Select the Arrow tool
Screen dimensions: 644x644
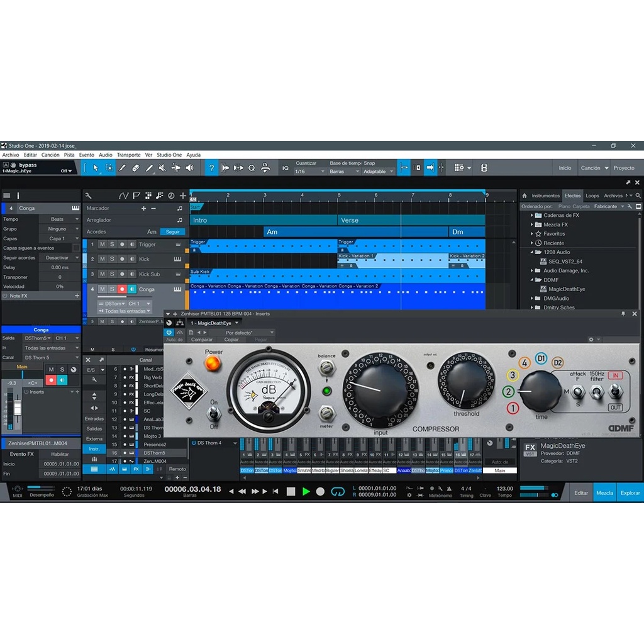tap(96, 168)
